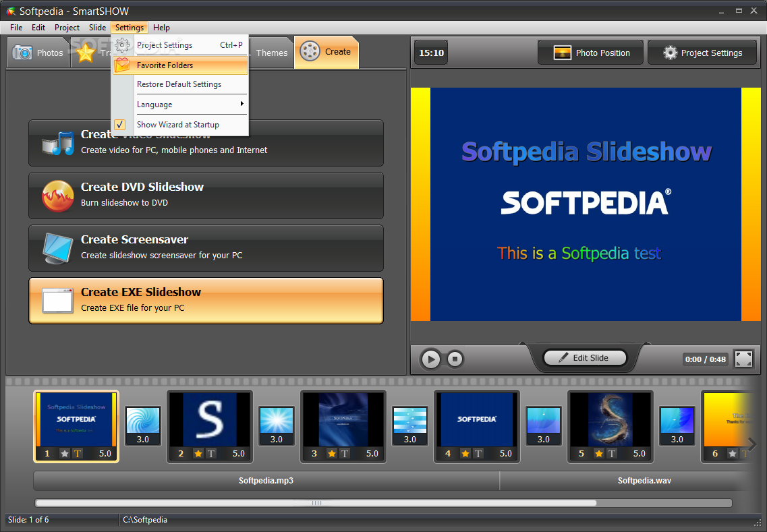The image size is (767, 532).
Task: Open the Project menu
Action: 67,28
